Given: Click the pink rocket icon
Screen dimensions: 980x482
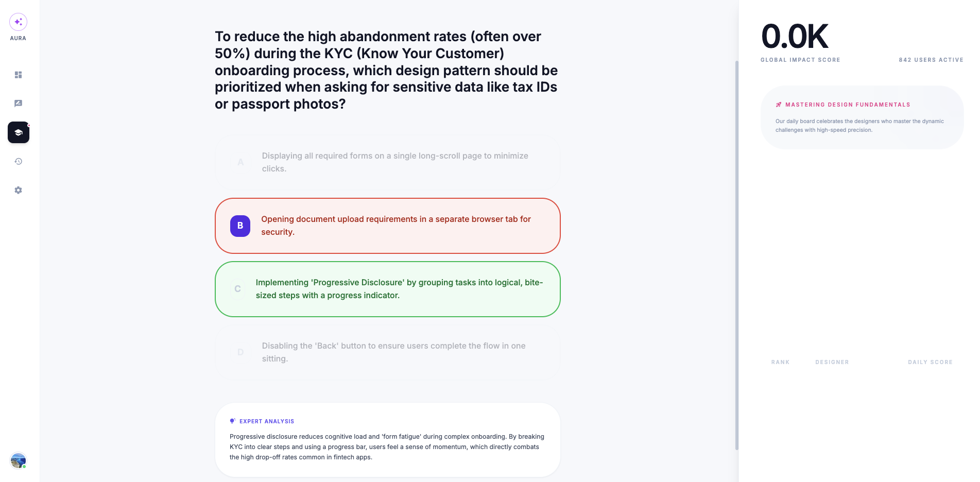Looking at the screenshot, I should click(x=779, y=105).
